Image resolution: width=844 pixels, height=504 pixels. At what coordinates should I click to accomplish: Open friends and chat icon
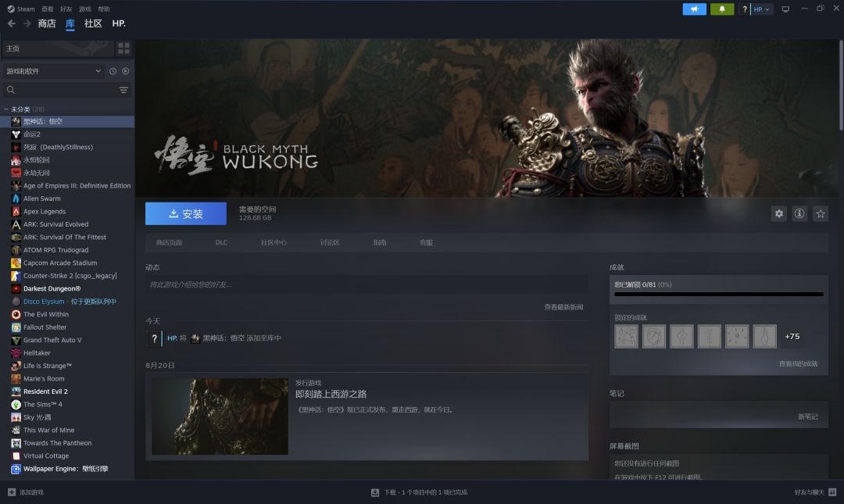point(832,492)
